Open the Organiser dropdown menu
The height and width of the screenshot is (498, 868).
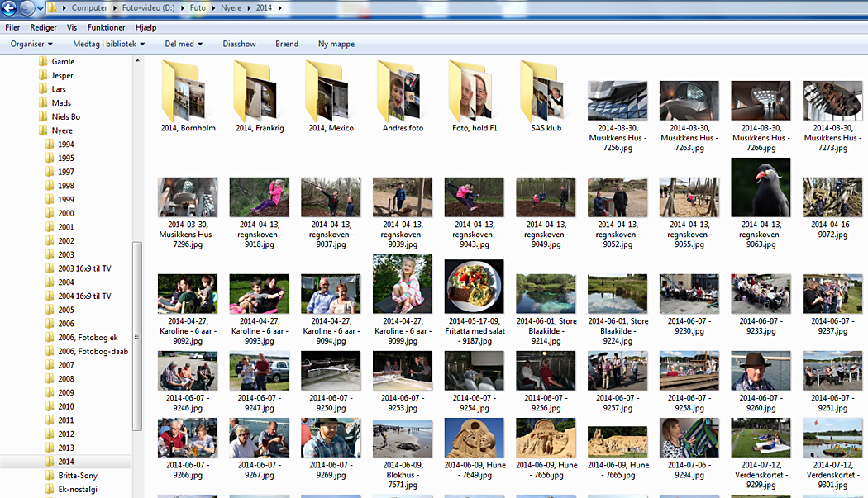click(x=31, y=44)
